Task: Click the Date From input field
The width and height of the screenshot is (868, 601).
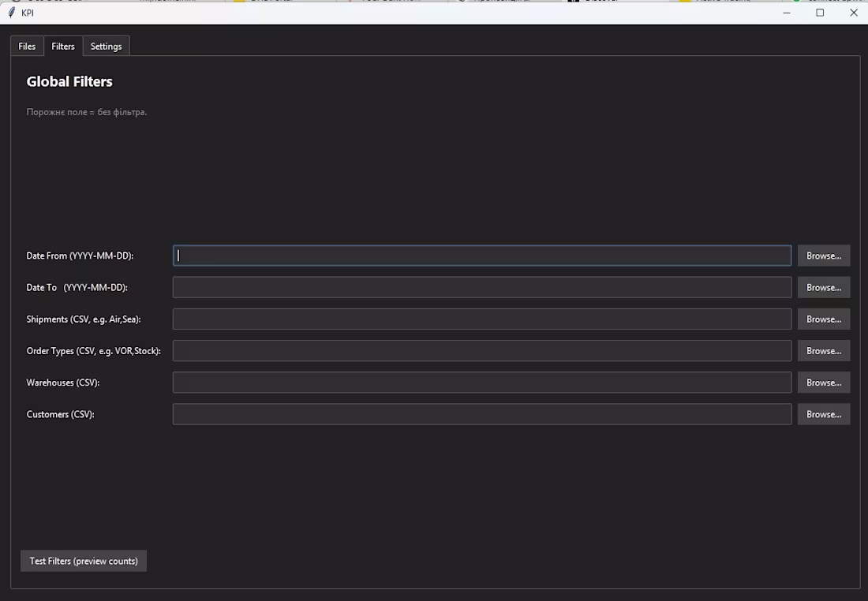Action: (x=481, y=255)
